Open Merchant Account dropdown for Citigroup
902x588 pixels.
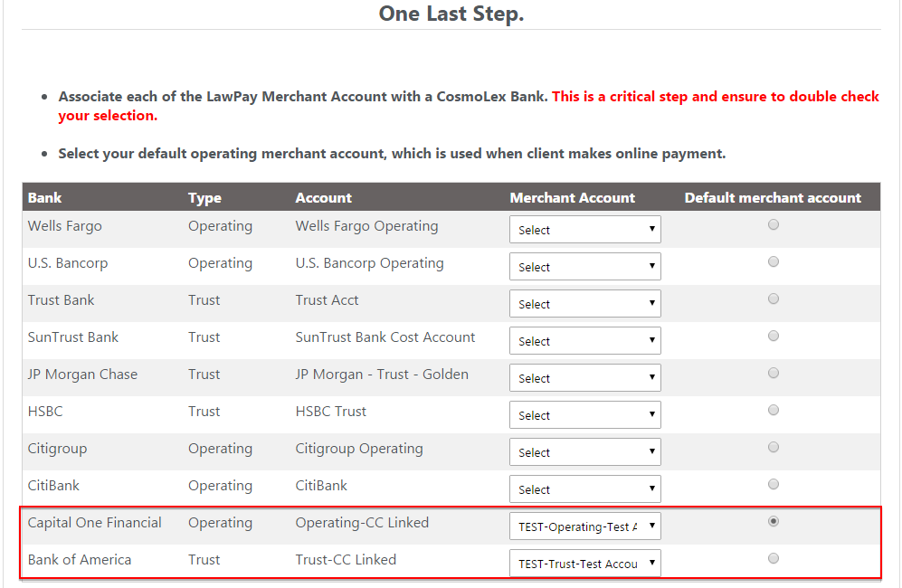click(x=585, y=452)
